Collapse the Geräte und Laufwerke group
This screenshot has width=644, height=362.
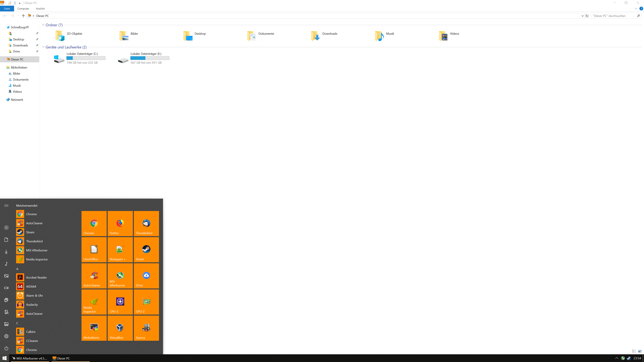[x=43, y=47]
